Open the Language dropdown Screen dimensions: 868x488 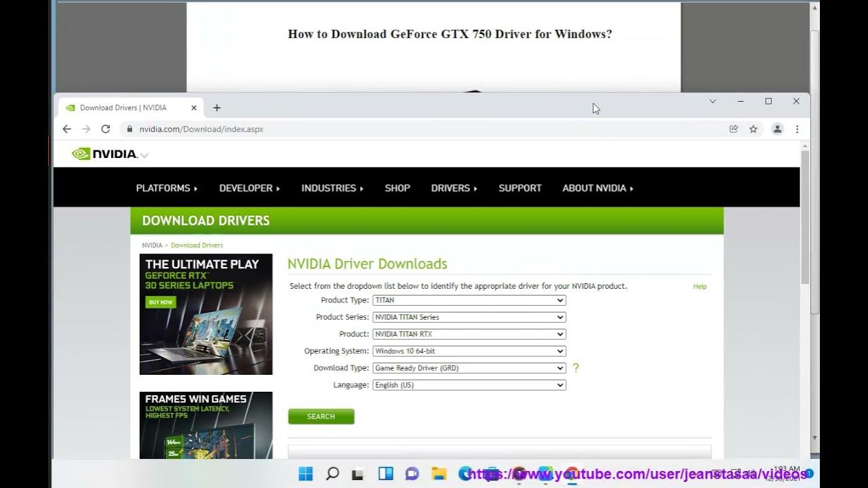click(x=469, y=385)
